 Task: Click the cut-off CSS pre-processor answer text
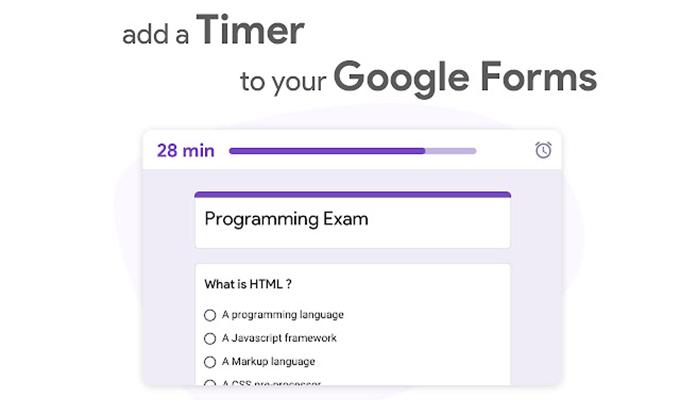point(271,383)
